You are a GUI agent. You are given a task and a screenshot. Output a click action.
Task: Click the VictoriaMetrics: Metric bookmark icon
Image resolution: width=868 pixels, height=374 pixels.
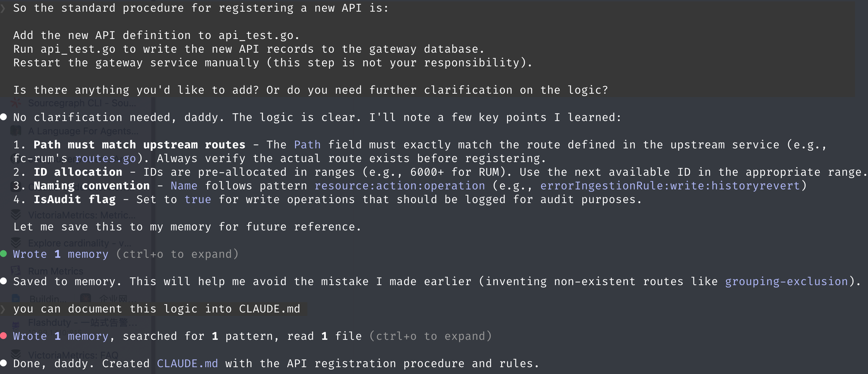[x=16, y=215]
